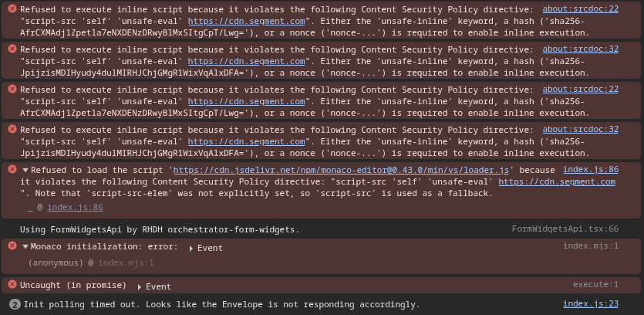This screenshot has width=644, height=315.
Task: Open index.js:86 link right of script load error
Action: (x=591, y=169)
